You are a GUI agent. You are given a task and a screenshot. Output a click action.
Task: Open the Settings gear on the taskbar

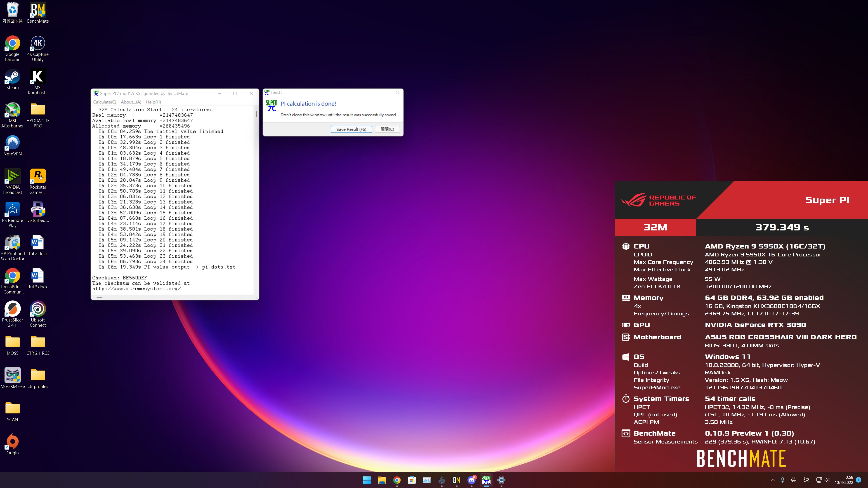(x=501, y=480)
